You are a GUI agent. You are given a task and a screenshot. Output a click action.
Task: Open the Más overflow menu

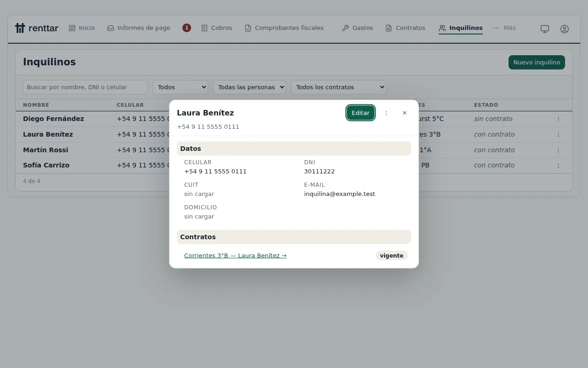(504, 28)
